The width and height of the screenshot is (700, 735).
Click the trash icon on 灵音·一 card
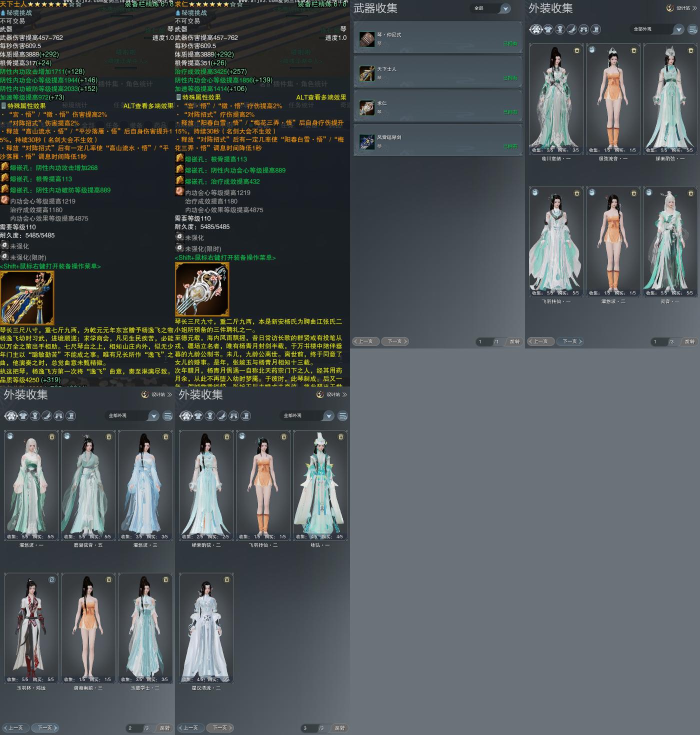[691, 193]
